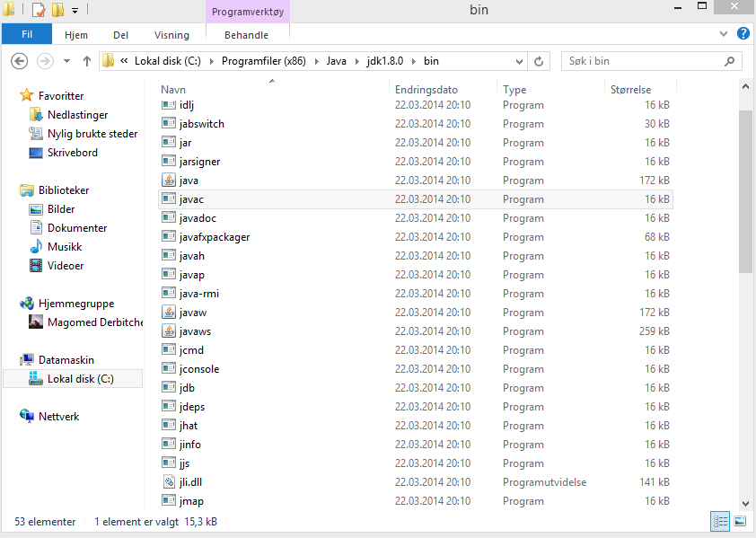
Task: Open Explorer help question mark
Action: 743,33
